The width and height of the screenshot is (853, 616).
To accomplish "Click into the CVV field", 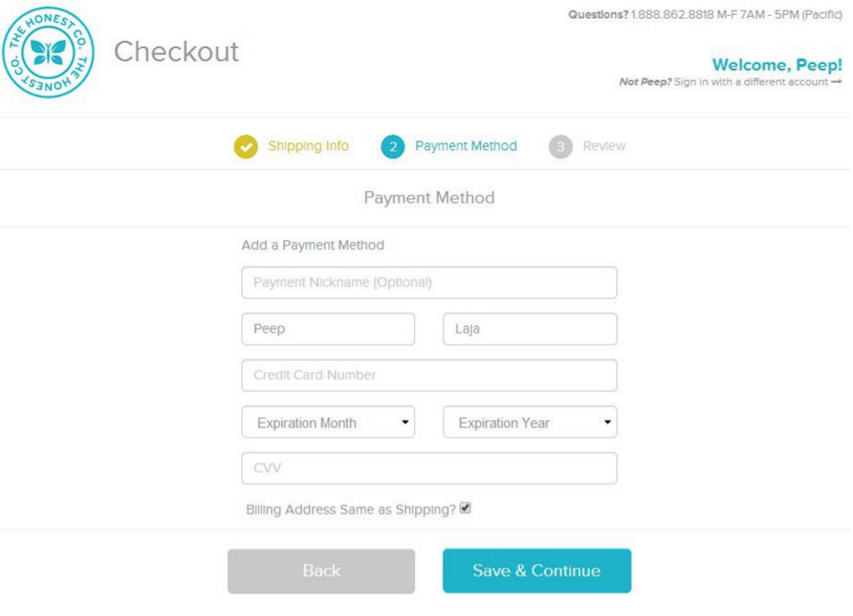I will point(429,468).
